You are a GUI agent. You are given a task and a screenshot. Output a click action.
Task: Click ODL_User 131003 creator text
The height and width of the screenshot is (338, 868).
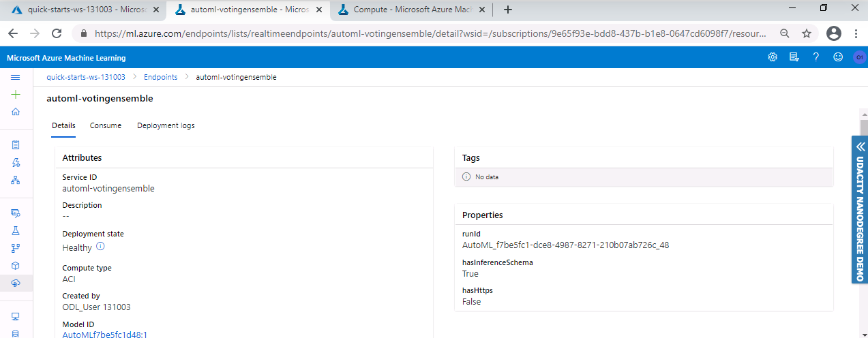[x=96, y=307]
